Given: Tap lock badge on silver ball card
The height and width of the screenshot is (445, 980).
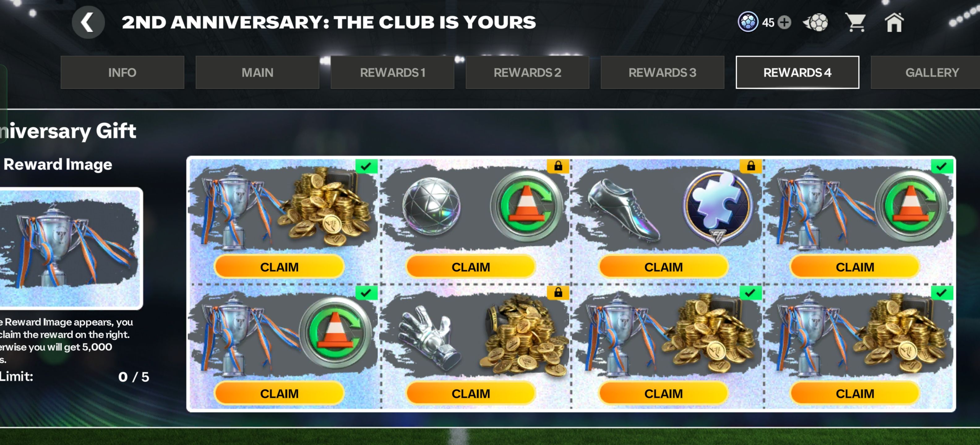Looking at the screenshot, I should tap(558, 166).
